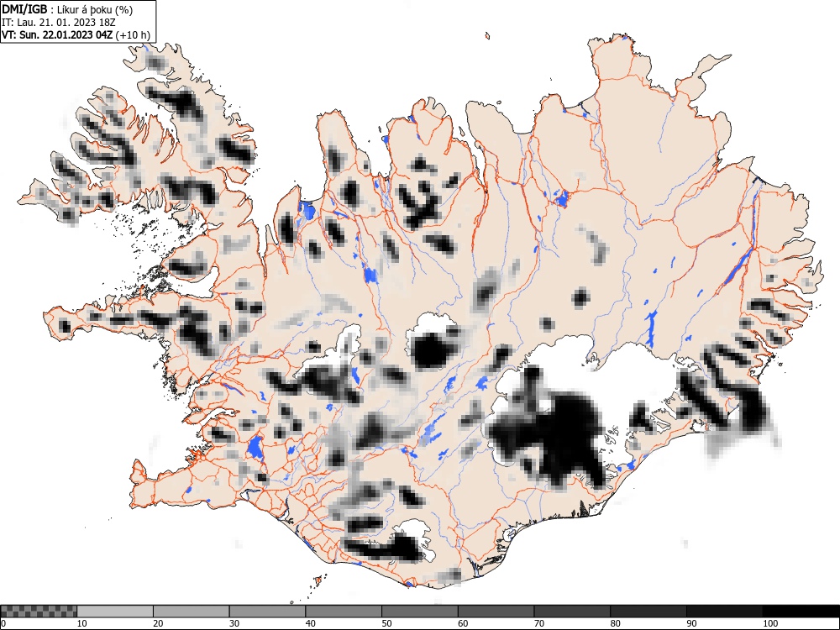Image resolution: width=840 pixels, height=630 pixels.
Task: Select the solid black swatch after 100
Action: tap(801, 612)
